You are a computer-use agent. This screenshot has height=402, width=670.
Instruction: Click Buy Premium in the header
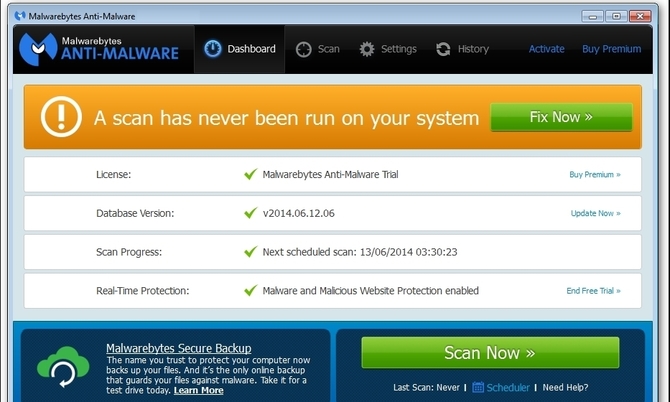coord(611,49)
